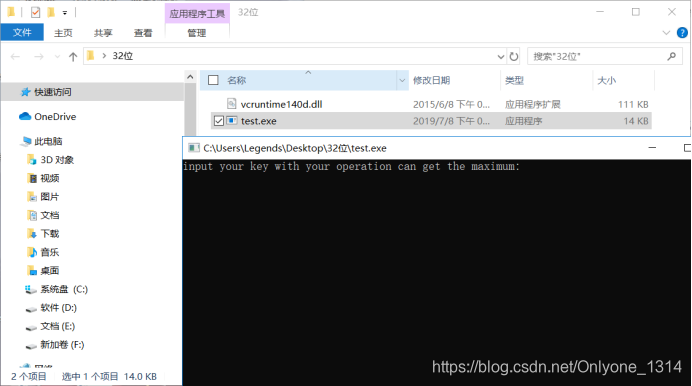Open the 文档 library folder
Screen dimensions: 692x386
tap(49, 215)
